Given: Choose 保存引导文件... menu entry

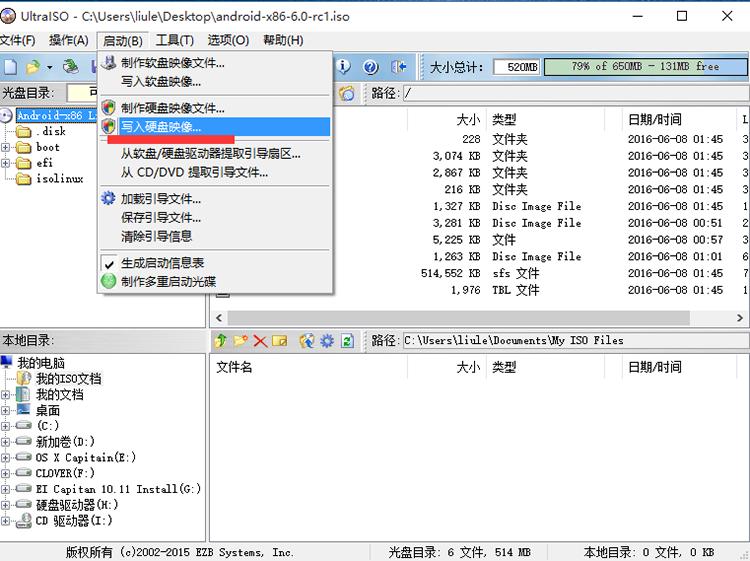Looking at the screenshot, I should (215, 218).
